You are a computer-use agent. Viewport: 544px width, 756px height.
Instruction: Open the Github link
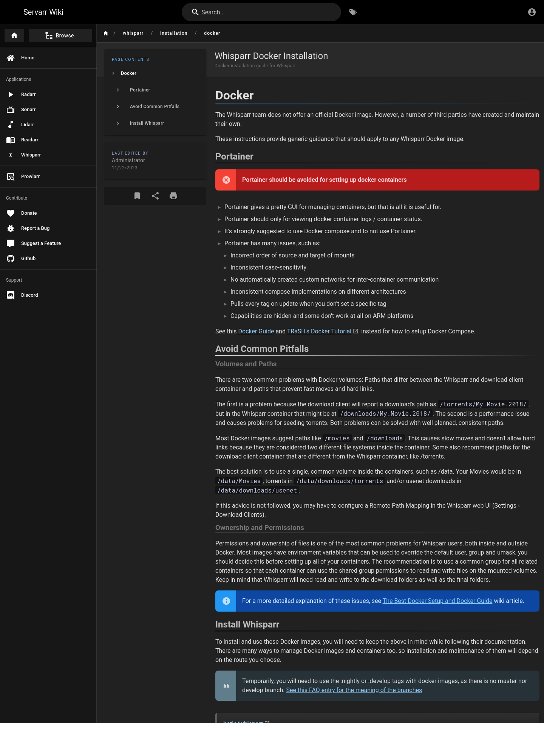pyautogui.click(x=48, y=259)
